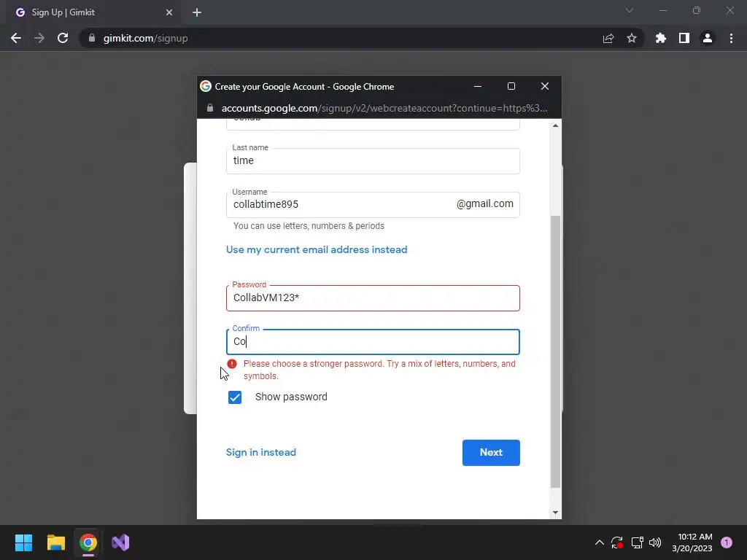Screen dimensions: 747x560
Task: Click the red error icon under Confirm
Action: click(232, 364)
